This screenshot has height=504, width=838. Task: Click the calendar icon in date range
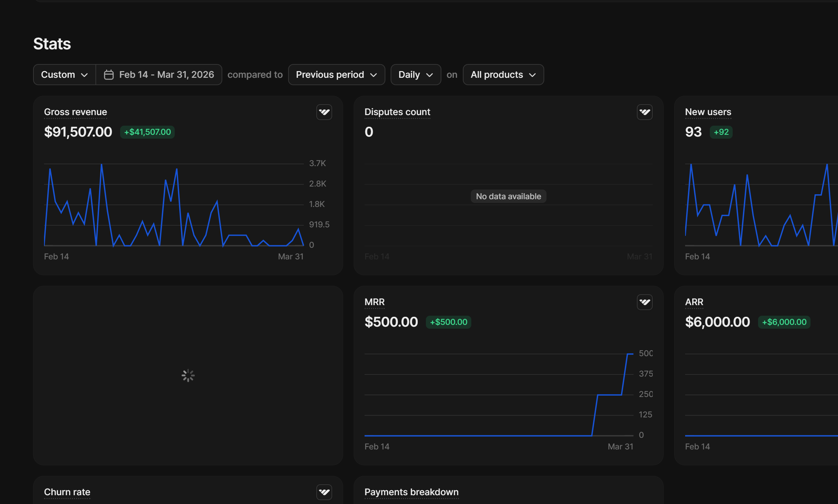pyautogui.click(x=109, y=75)
